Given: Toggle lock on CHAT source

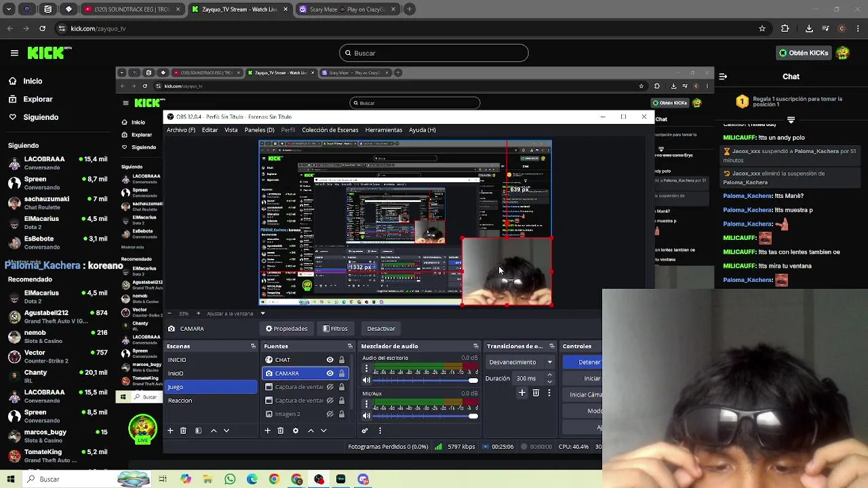Looking at the screenshot, I should point(342,360).
